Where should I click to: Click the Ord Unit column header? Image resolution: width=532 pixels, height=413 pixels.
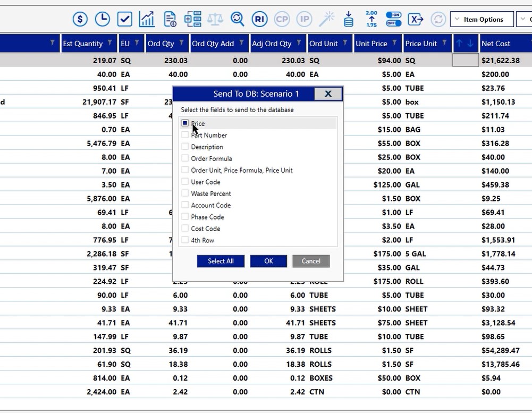click(323, 44)
